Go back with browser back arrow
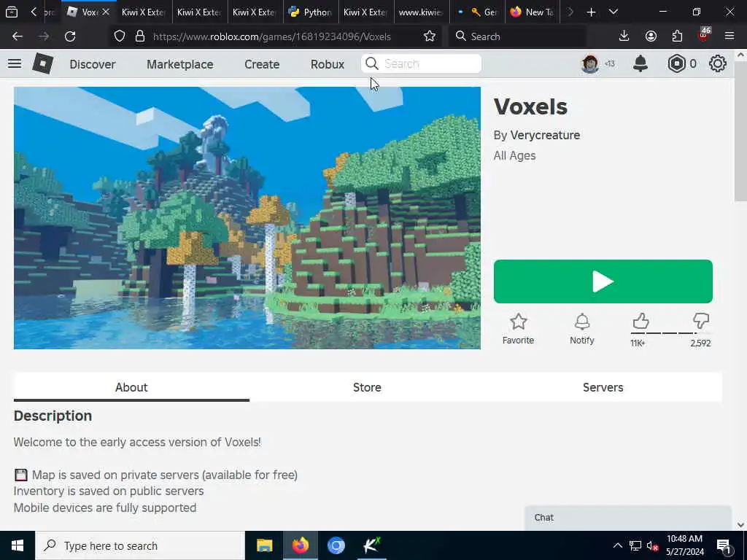747x560 pixels. tap(18, 36)
